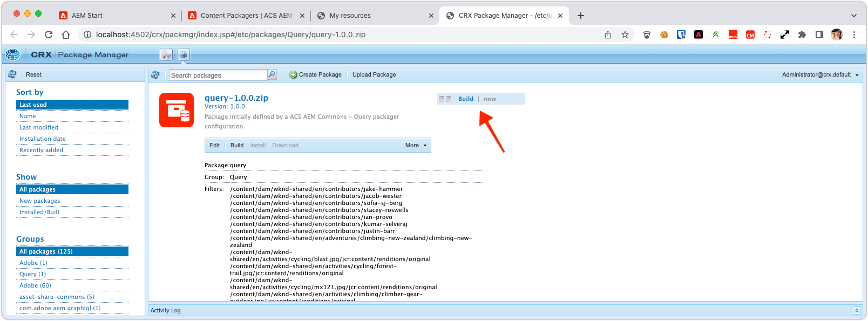868x321 pixels.
Task: Click the bucket extension icon
Action: click(647, 35)
